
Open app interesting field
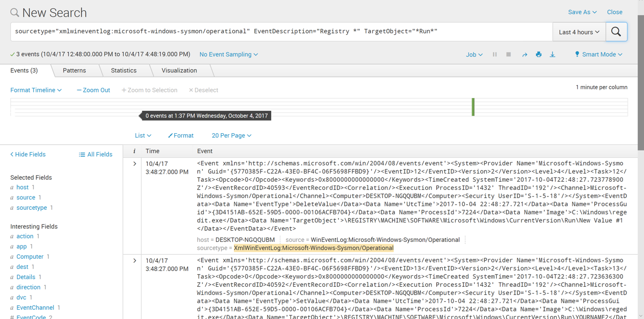click(21, 247)
